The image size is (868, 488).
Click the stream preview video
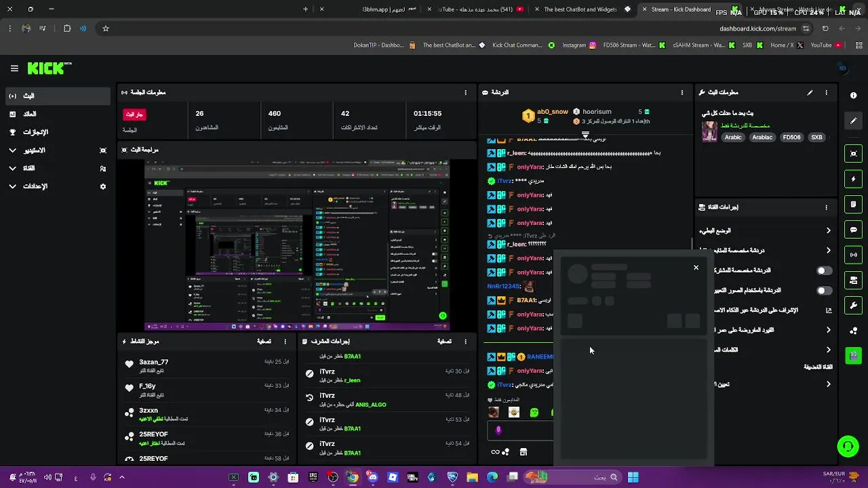coord(296,245)
